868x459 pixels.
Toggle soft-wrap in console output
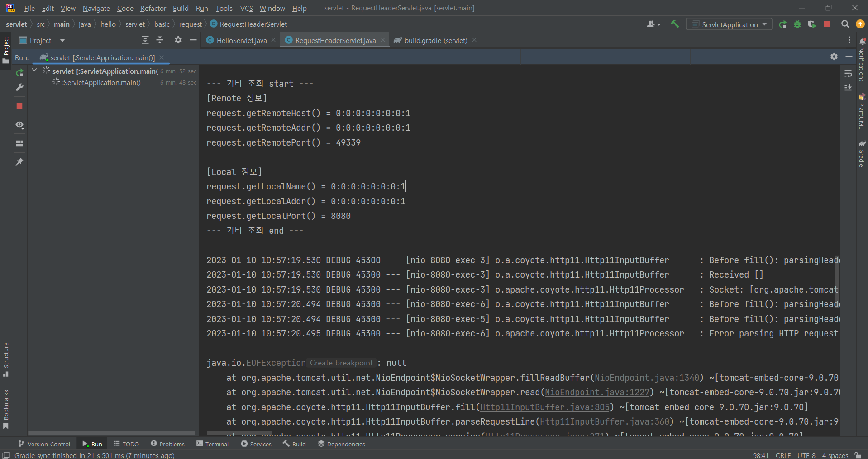click(x=848, y=73)
